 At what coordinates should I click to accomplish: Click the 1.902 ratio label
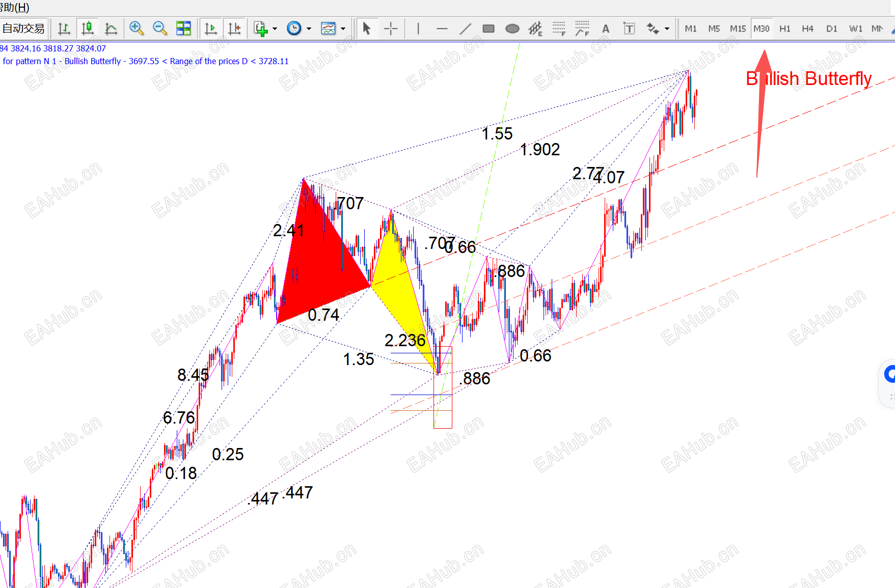coord(540,149)
